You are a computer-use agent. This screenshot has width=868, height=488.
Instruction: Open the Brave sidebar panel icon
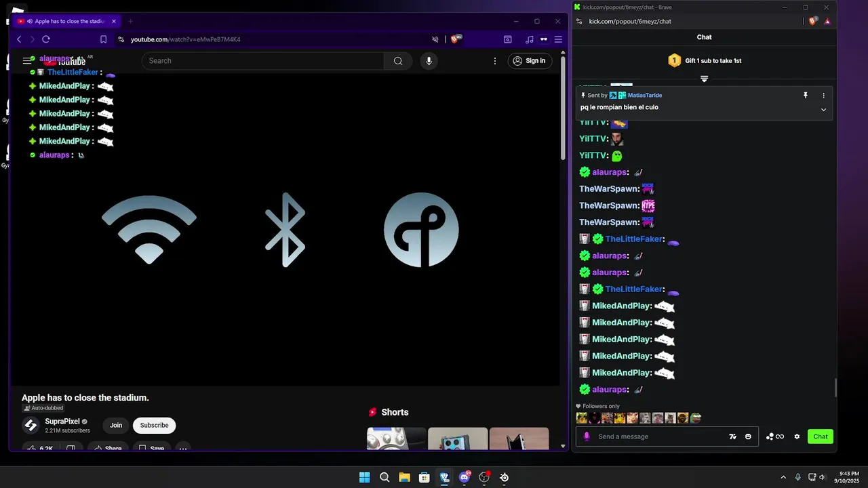coord(507,39)
